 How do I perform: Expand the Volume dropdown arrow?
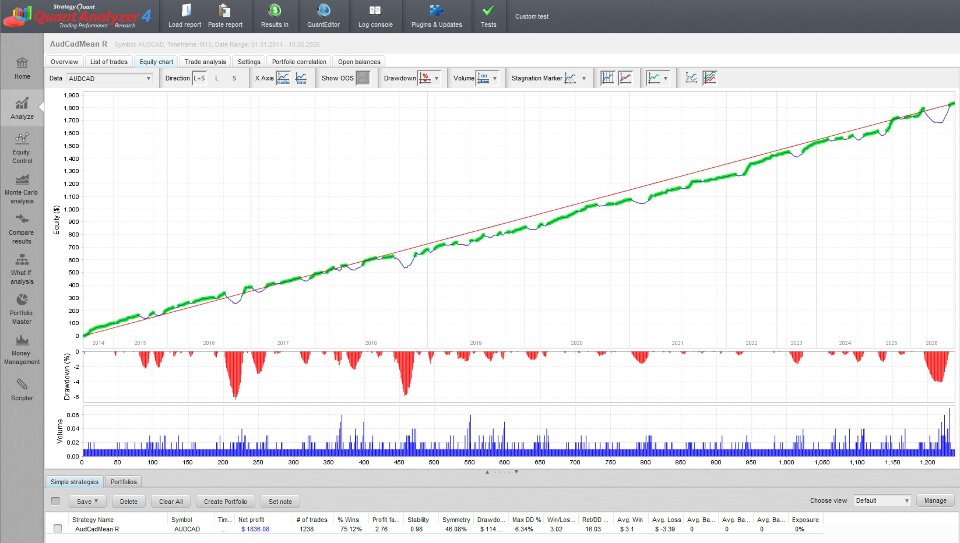495,78
